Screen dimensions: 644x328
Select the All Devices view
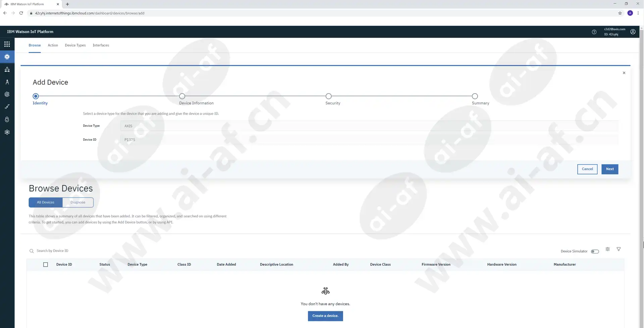46,203
